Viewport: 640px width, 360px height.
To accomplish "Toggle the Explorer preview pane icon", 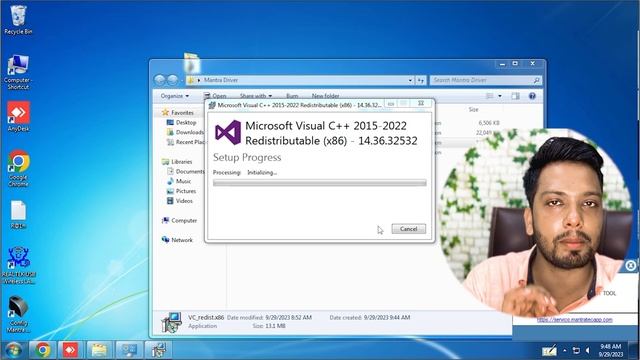I will click(516, 96).
